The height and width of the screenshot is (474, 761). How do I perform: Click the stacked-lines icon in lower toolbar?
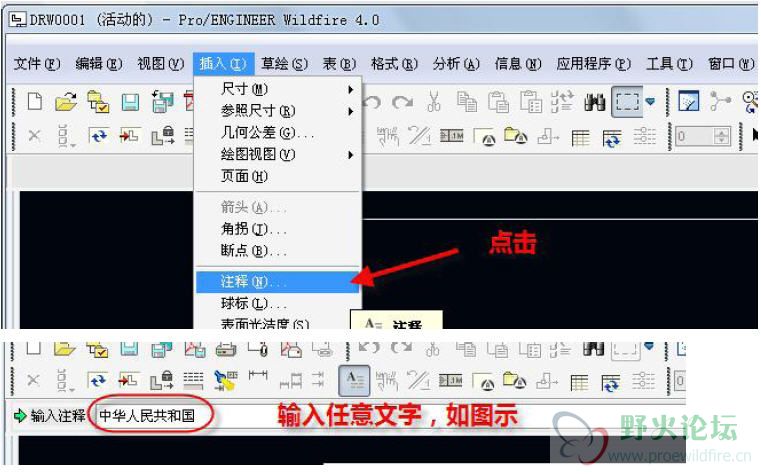193,381
